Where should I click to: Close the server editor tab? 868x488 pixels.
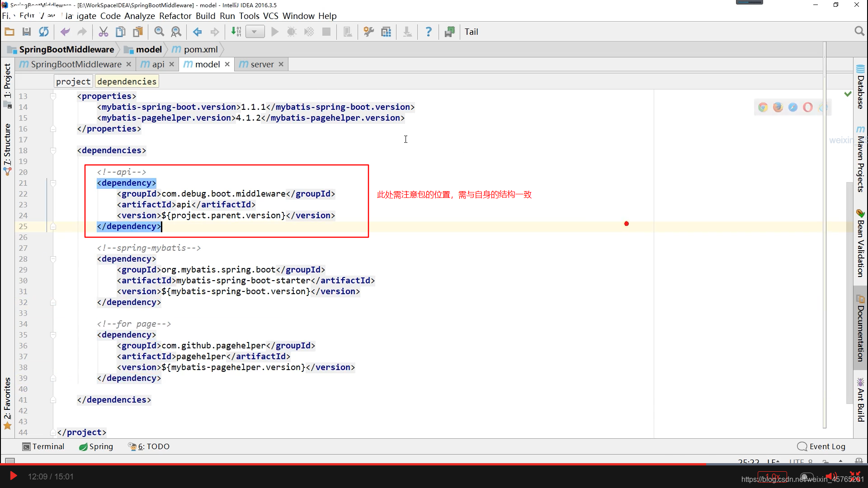pos(281,64)
